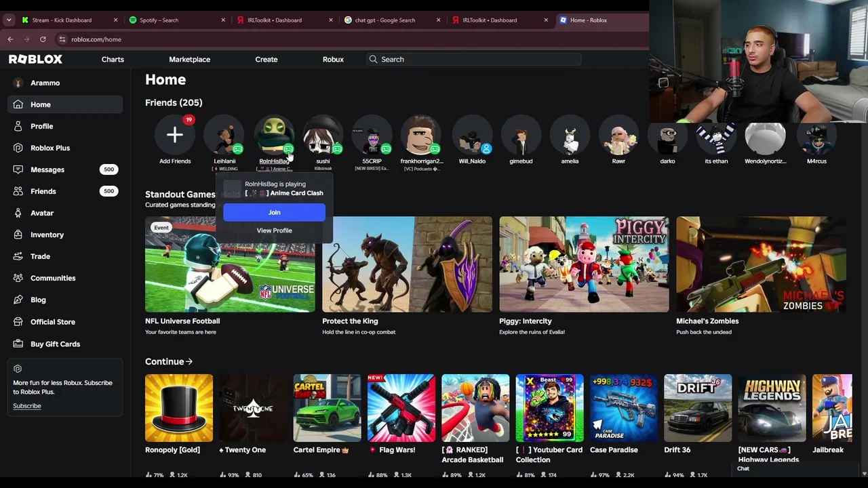Reload the Roblox page
The image size is (868, 488).
point(43,39)
